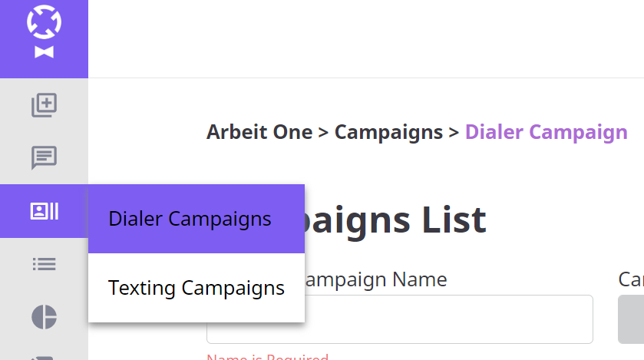The width and height of the screenshot is (644, 360).
Task: Go to Arbeit One breadcrumb link
Action: pos(259,132)
